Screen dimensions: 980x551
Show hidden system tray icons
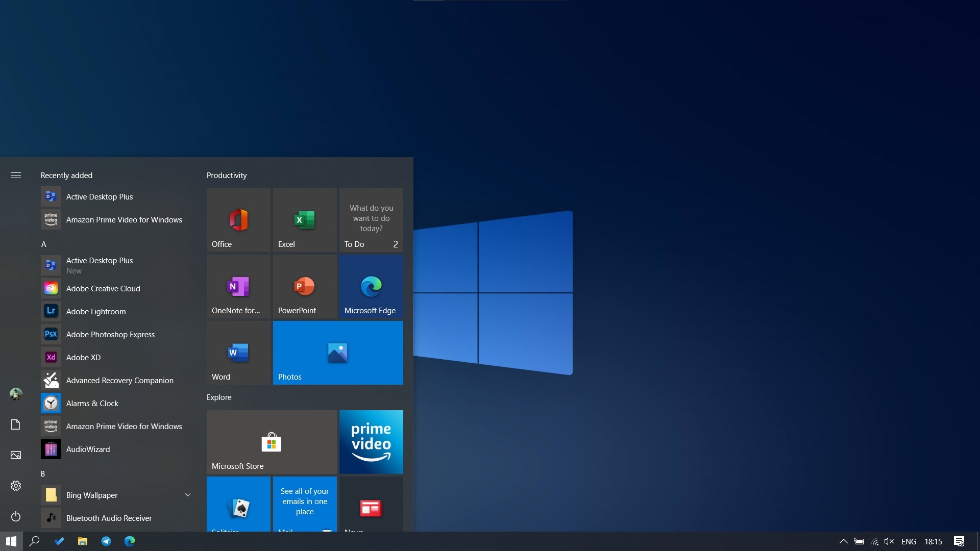844,541
